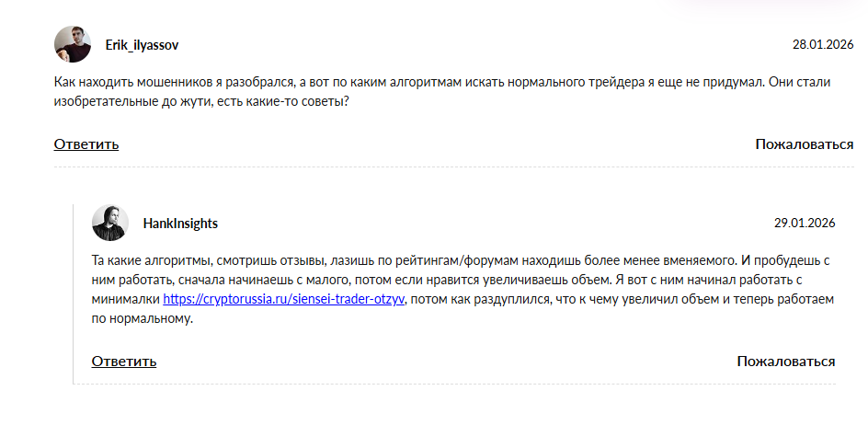This screenshot has width=868, height=425.
Task: Open the cryptorussia.ru siensei-trader-otzyv link
Action: click(x=285, y=300)
